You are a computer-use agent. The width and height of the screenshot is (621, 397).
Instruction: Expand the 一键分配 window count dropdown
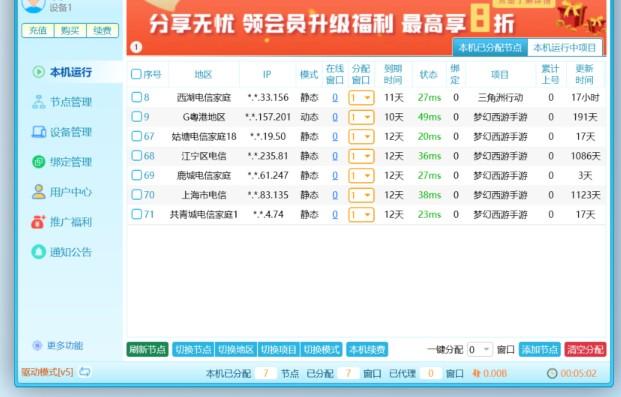[480, 349]
